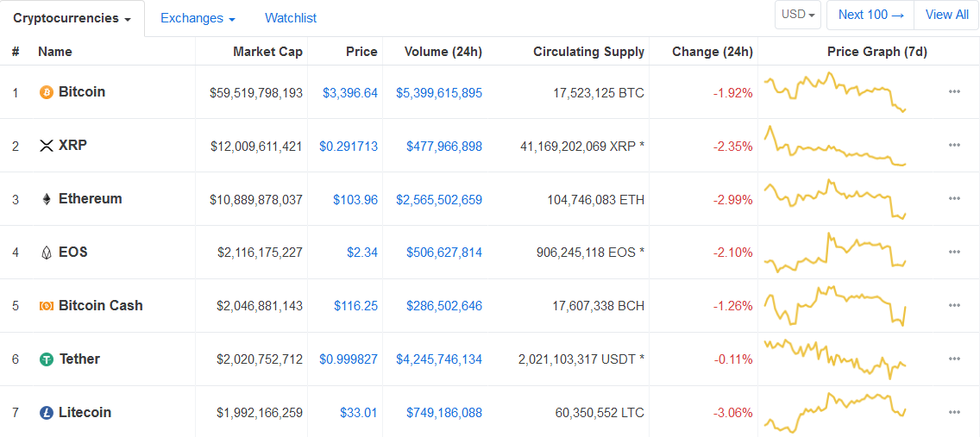Sort by the Circulating Supply column header
Image resolution: width=980 pixels, height=437 pixels.
point(588,52)
